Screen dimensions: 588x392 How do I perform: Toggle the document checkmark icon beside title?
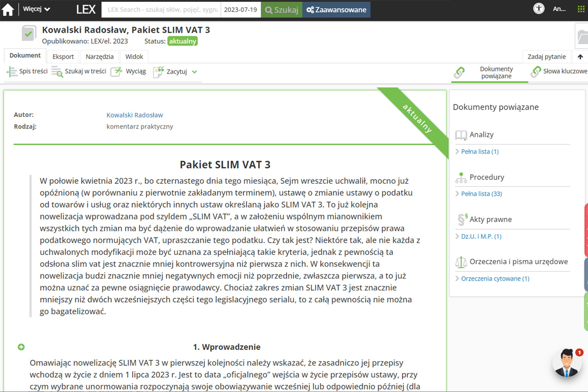coord(29,34)
